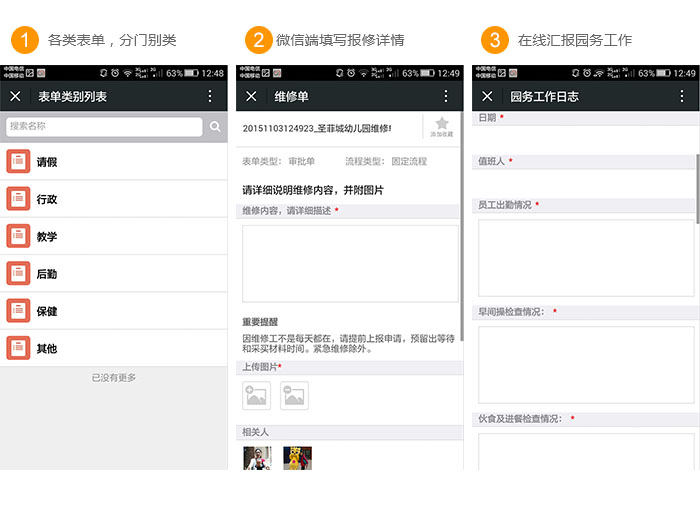Select the 其他 category item
The height and width of the screenshot is (520, 700).
coord(114,348)
